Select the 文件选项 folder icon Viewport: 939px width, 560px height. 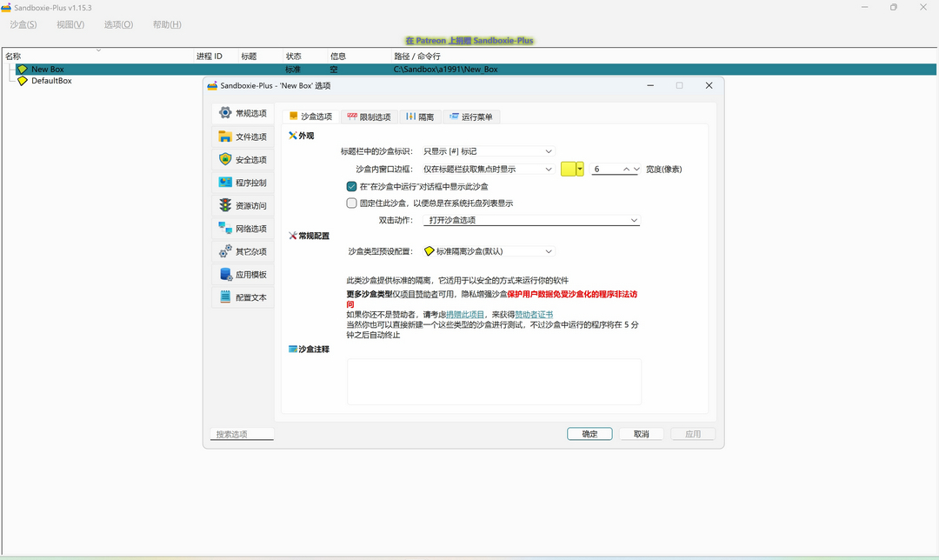pyautogui.click(x=225, y=137)
